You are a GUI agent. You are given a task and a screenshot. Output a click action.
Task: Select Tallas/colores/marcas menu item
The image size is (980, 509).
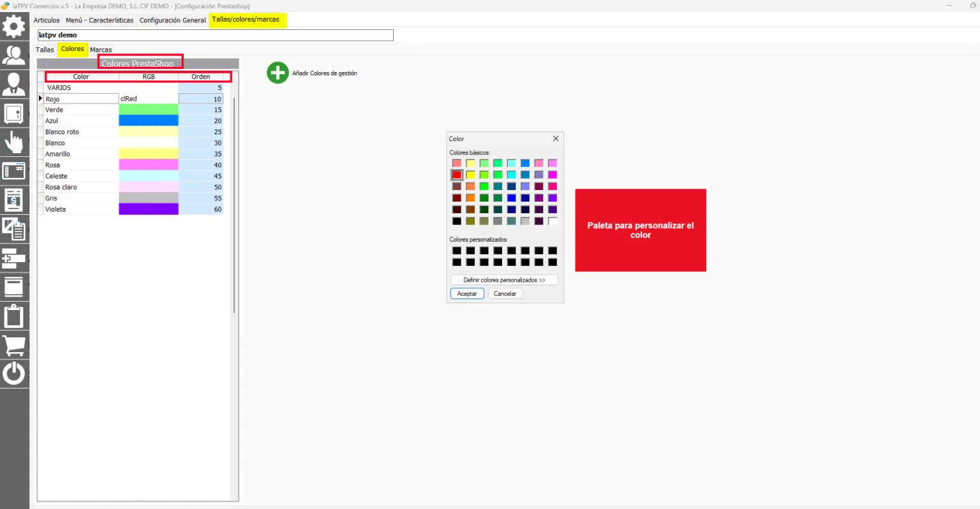pos(246,20)
